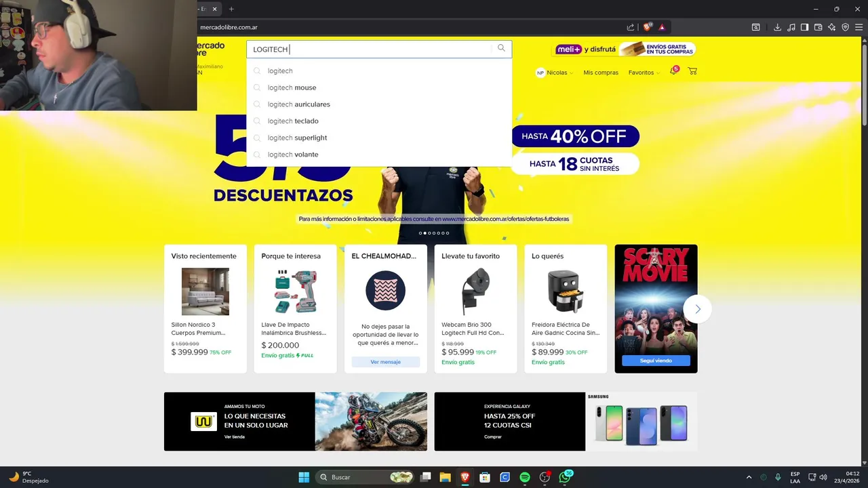Open the Sillon Nordico 3 Cuerpos product
The height and width of the screenshot is (488, 868).
[x=205, y=308]
